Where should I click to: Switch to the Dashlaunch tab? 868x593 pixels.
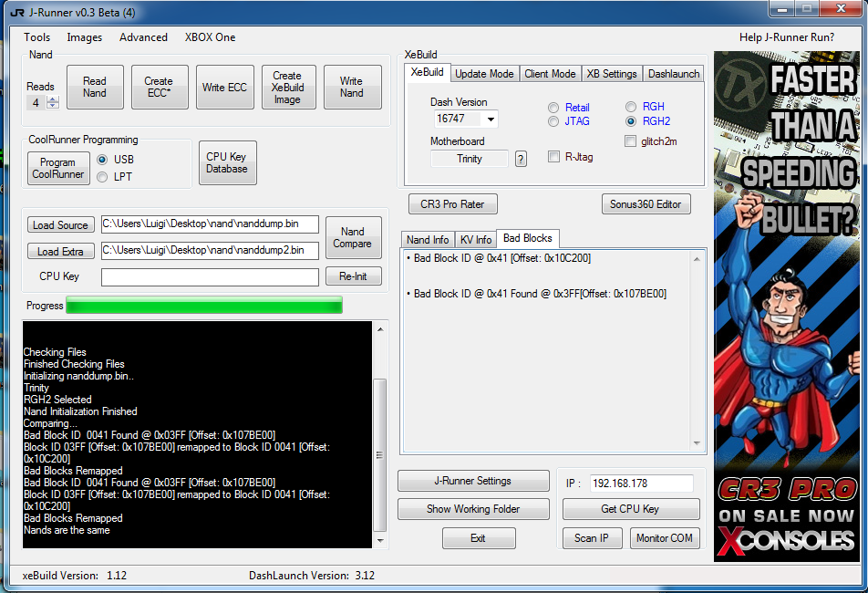(x=674, y=74)
